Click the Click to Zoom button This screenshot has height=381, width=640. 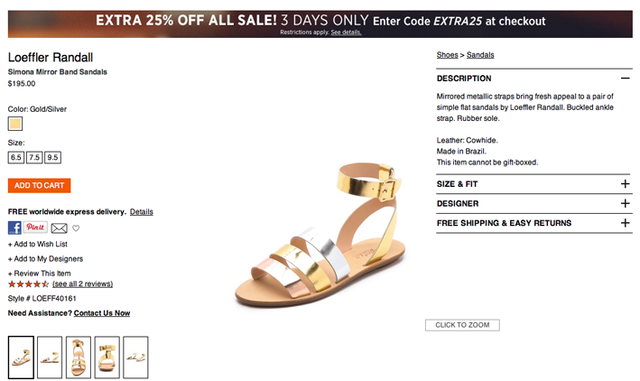[462, 325]
